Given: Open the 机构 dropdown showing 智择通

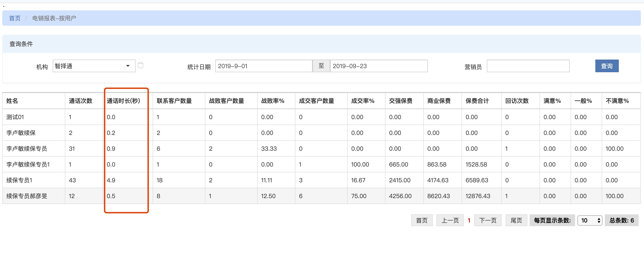Looking at the screenshot, I should (x=94, y=66).
